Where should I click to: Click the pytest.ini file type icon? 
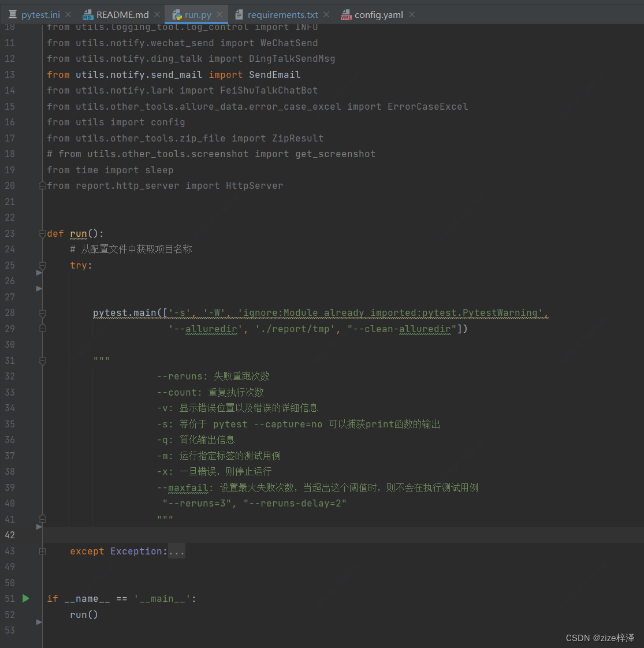(x=13, y=14)
